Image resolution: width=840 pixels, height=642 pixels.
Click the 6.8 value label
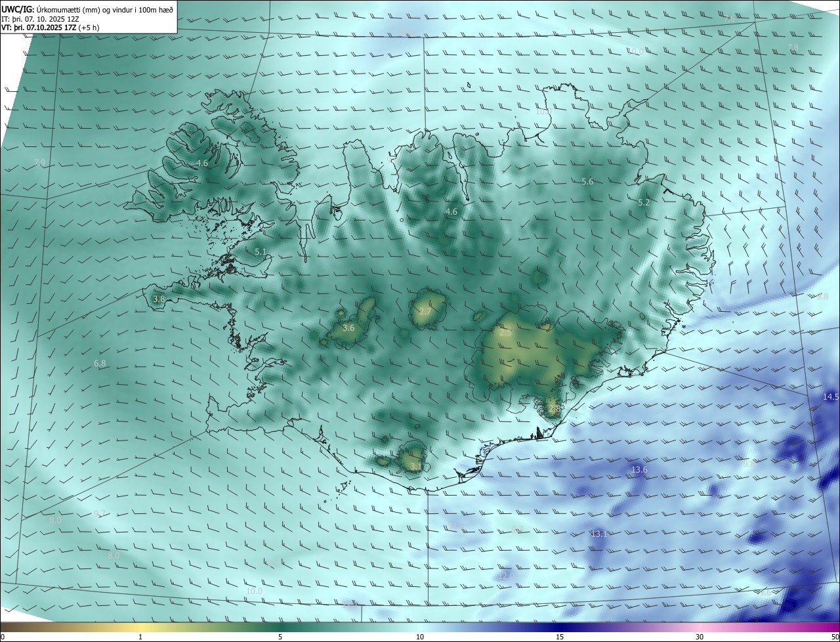tap(100, 363)
